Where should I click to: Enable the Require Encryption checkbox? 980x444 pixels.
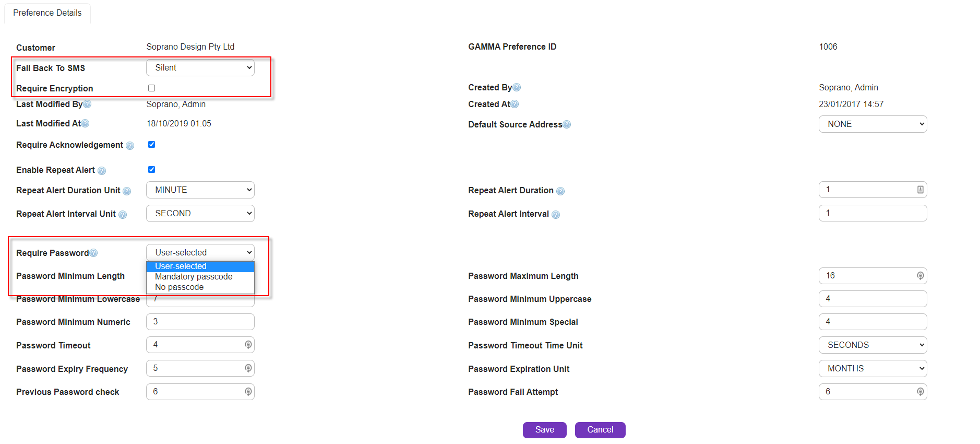151,88
